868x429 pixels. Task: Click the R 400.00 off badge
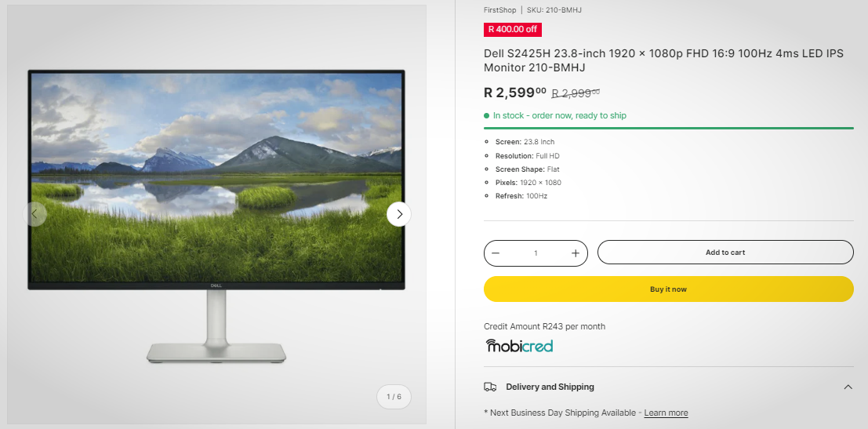[513, 29]
